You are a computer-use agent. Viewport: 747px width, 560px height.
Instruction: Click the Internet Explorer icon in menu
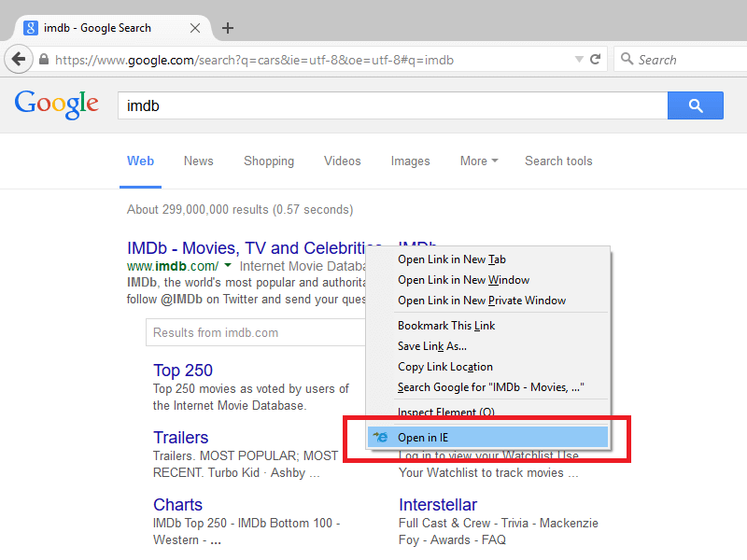[381, 437]
